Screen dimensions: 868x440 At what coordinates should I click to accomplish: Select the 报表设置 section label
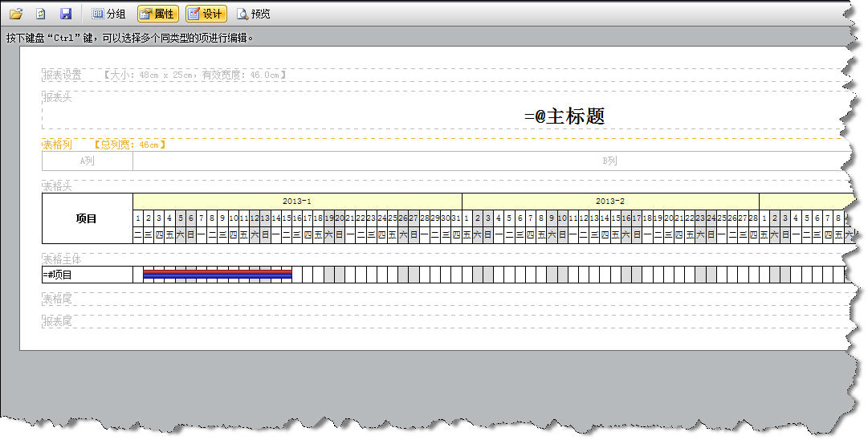[62, 75]
